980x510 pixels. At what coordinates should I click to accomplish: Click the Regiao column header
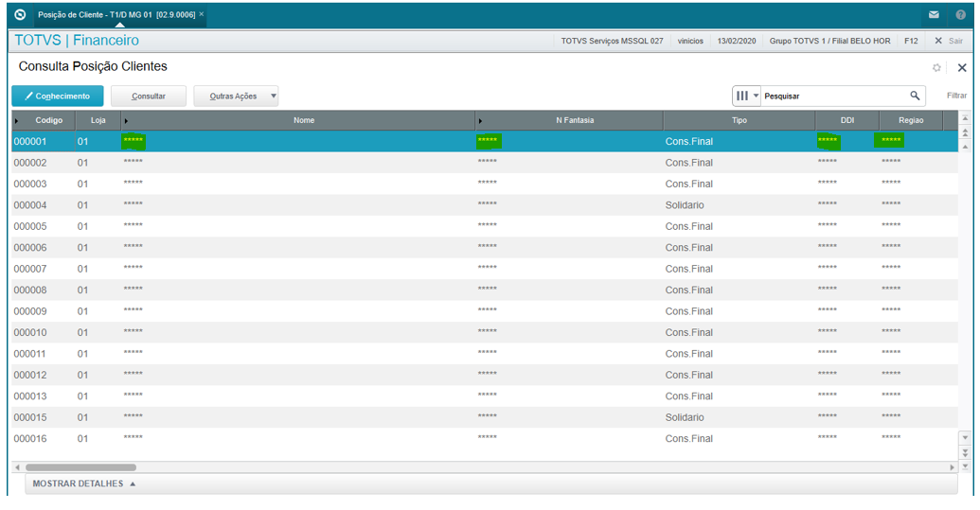tap(911, 120)
